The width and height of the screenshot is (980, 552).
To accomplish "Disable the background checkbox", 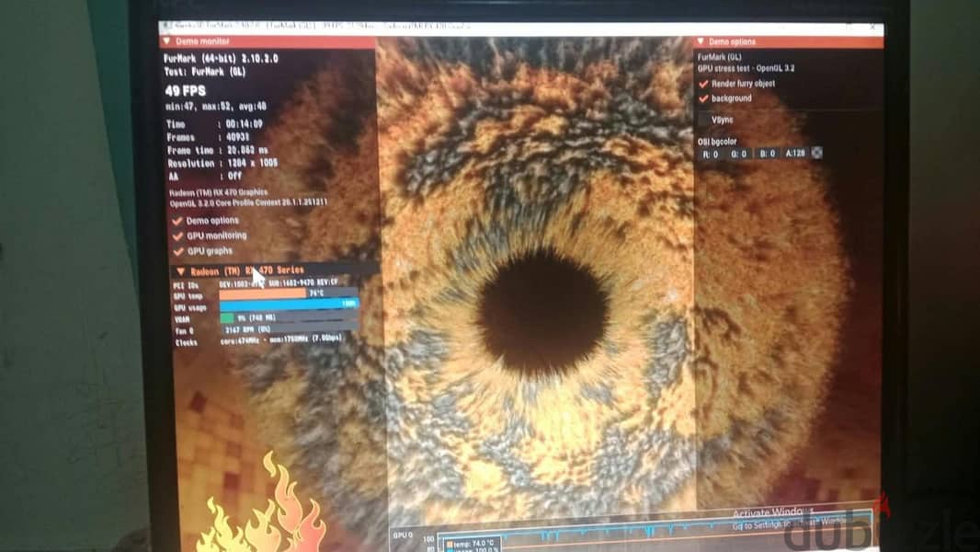I will (704, 98).
